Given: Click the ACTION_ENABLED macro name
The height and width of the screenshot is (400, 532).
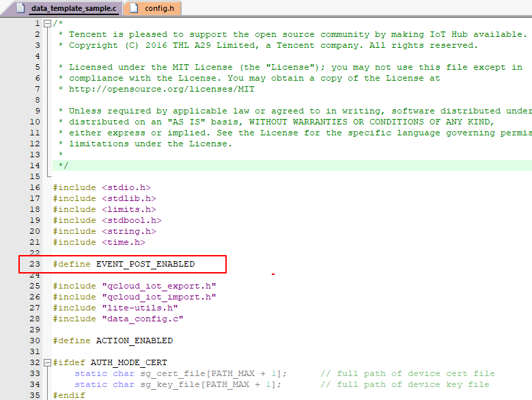Looking at the screenshot, I should click(135, 341).
